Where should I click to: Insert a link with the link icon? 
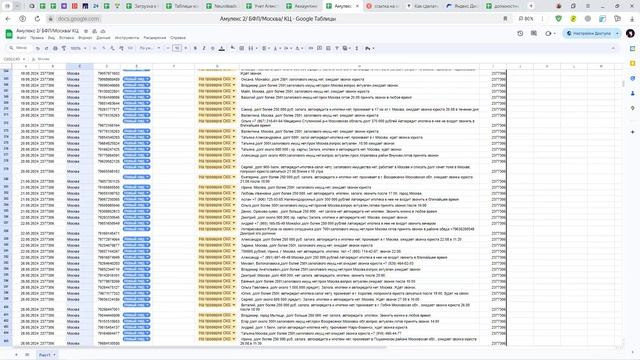click(311, 48)
